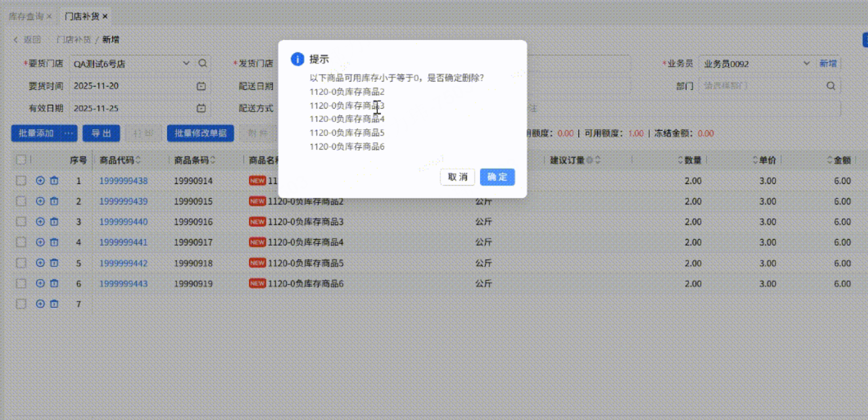Click the add-row plus icon in row 4
This screenshot has width=868, height=420.
pyautogui.click(x=40, y=242)
